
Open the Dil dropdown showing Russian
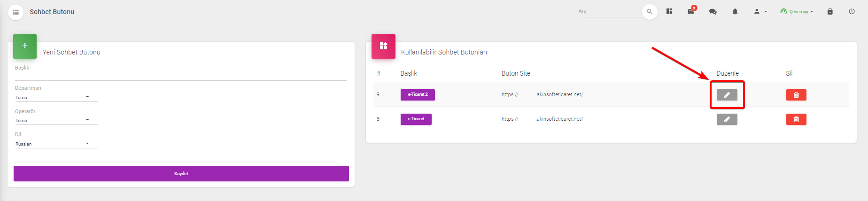(56, 144)
